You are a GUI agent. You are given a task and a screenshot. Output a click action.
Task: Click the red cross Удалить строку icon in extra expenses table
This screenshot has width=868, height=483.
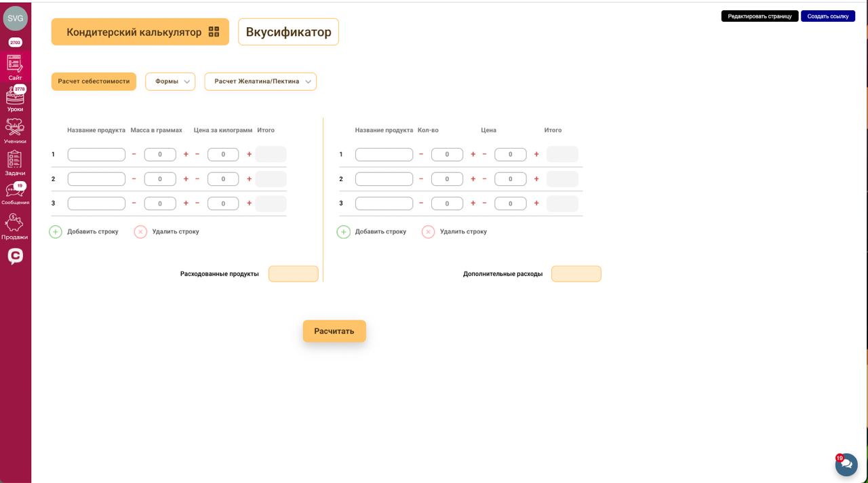click(x=428, y=232)
